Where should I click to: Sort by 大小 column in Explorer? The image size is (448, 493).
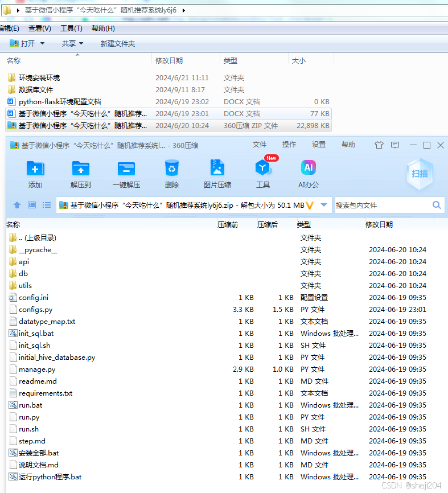click(299, 61)
